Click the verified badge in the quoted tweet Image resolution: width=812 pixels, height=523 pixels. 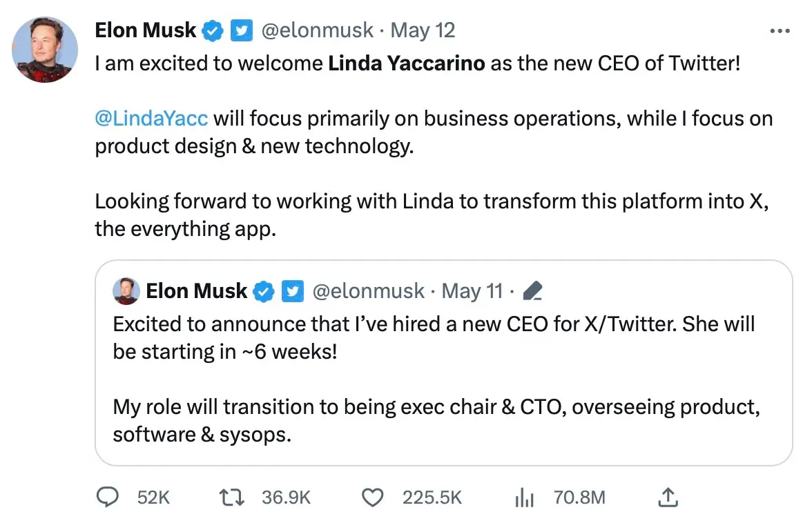pyautogui.click(x=262, y=291)
